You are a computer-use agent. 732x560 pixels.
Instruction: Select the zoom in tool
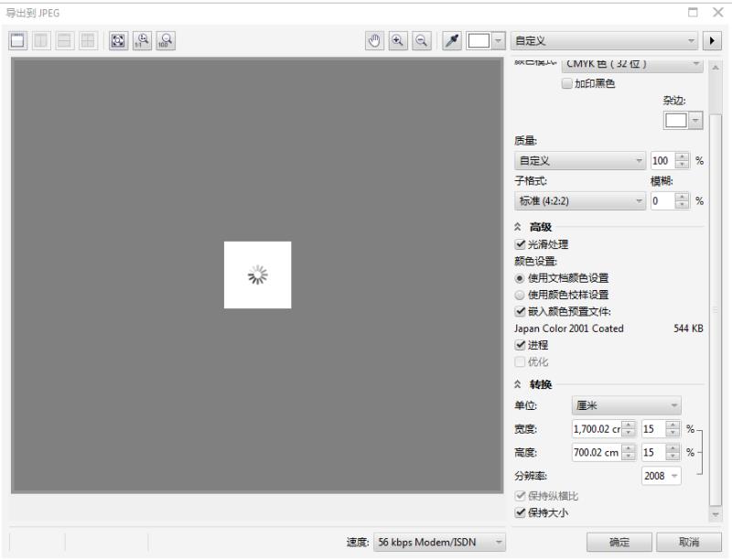point(398,40)
